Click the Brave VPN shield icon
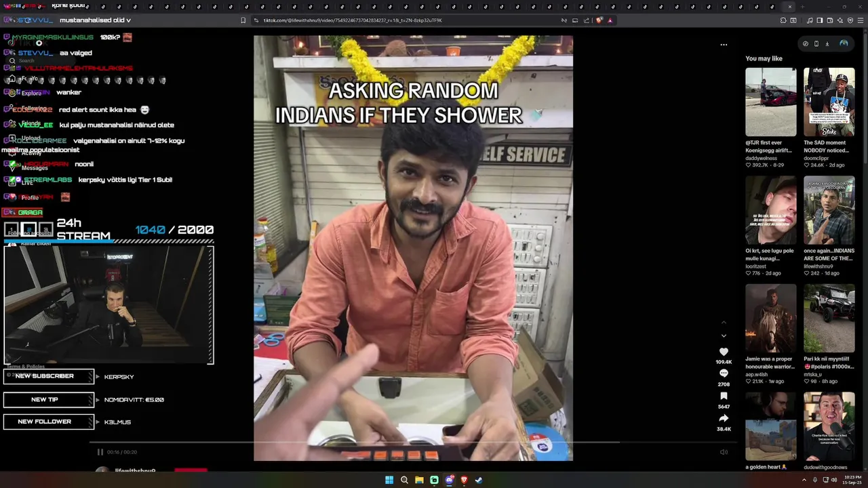The height and width of the screenshot is (488, 868). pos(850,20)
